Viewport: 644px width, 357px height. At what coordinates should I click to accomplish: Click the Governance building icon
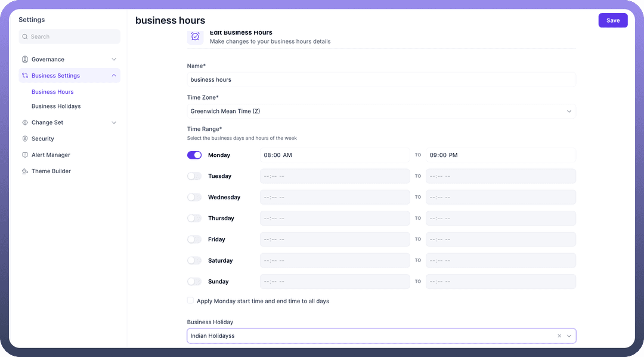pyautogui.click(x=25, y=60)
